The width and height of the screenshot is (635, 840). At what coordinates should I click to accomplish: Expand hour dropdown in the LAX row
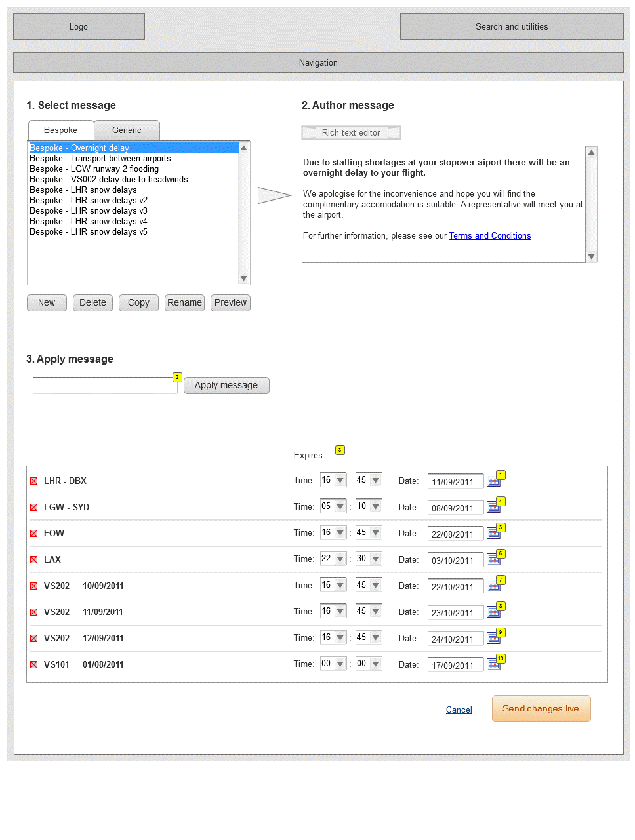(x=340, y=559)
